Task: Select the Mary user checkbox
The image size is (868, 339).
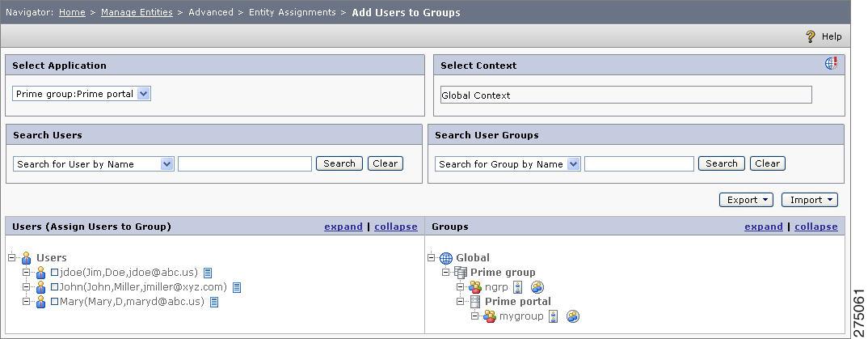Action: pyautogui.click(x=54, y=302)
